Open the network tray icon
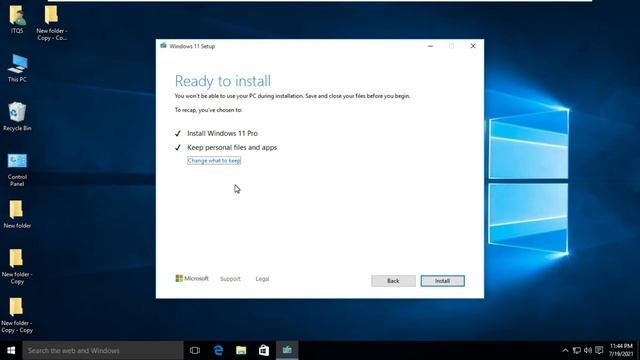640x360 pixels. (x=577, y=350)
